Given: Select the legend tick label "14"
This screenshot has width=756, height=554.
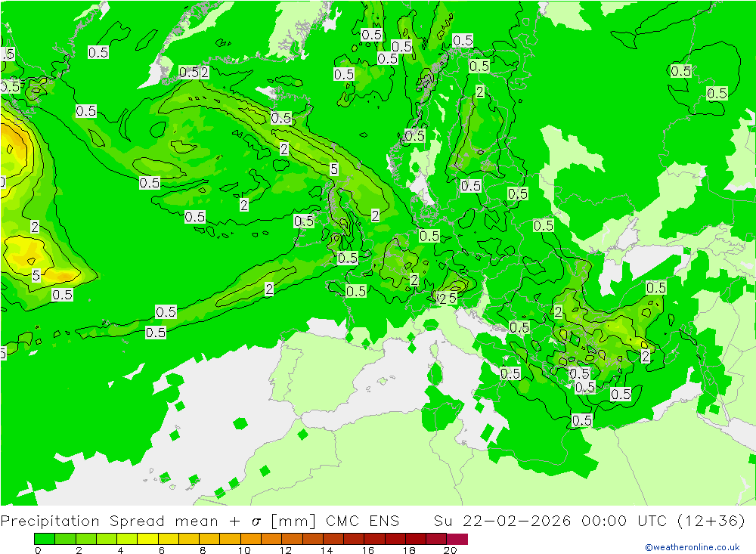Looking at the screenshot, I should click(327, 550).
